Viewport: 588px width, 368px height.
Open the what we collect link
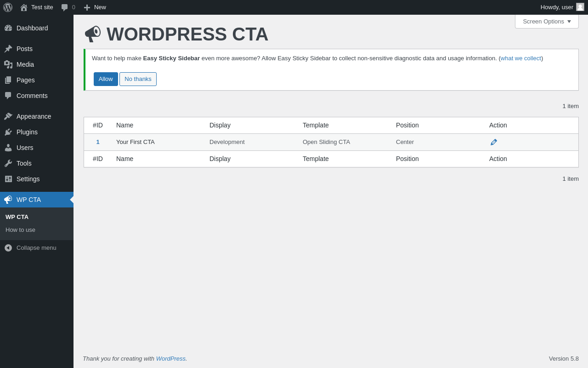coord(520,58)
